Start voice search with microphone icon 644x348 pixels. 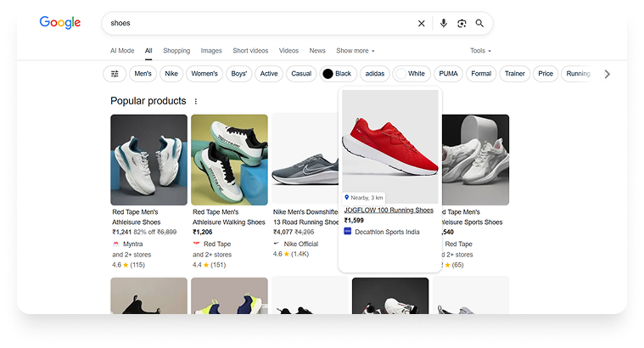click(444, 23)
